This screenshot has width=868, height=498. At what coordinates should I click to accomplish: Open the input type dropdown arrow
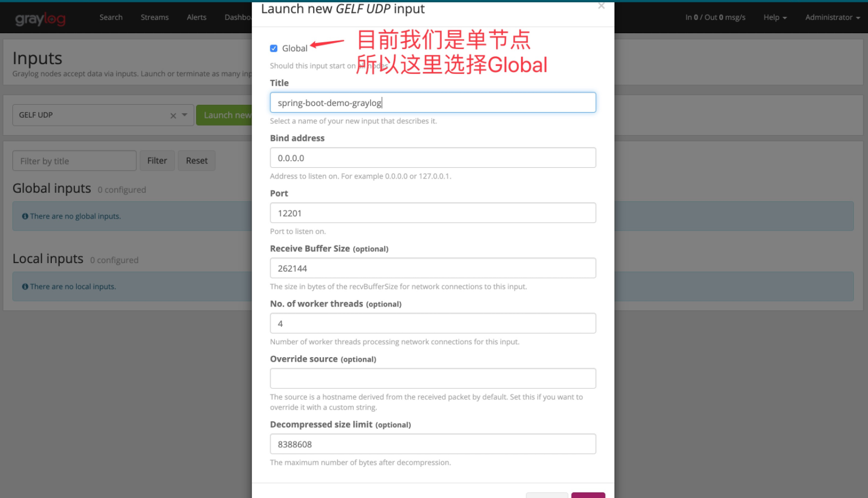pos(184,115)
